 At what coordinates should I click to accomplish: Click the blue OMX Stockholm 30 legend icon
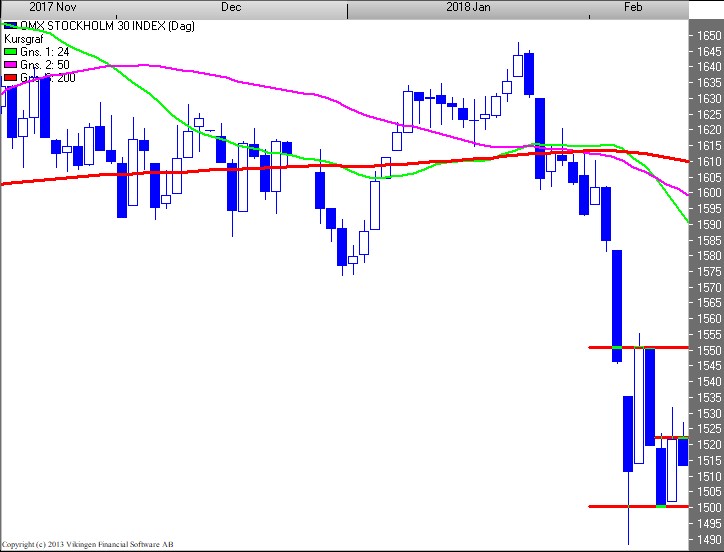10,26
